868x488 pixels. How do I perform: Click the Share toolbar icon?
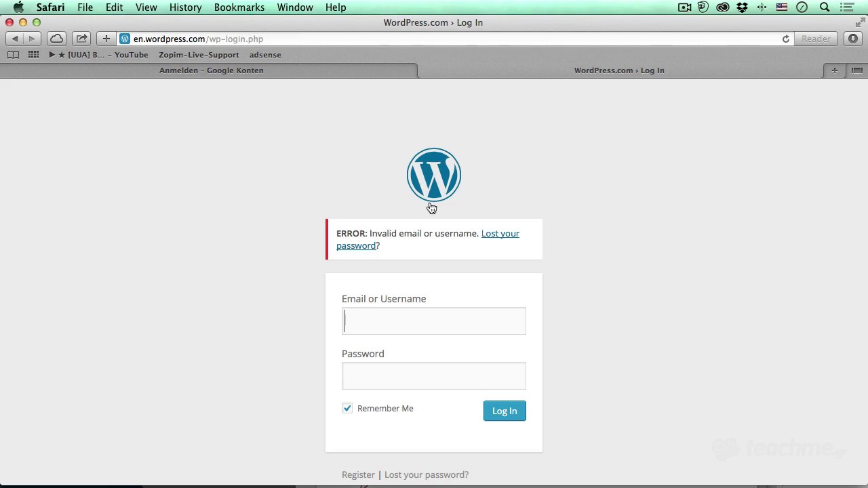pos(81,39)
